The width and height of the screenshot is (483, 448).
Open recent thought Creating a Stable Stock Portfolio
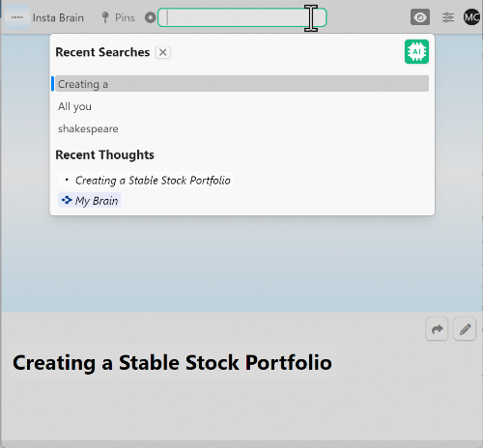click(153, 181)
